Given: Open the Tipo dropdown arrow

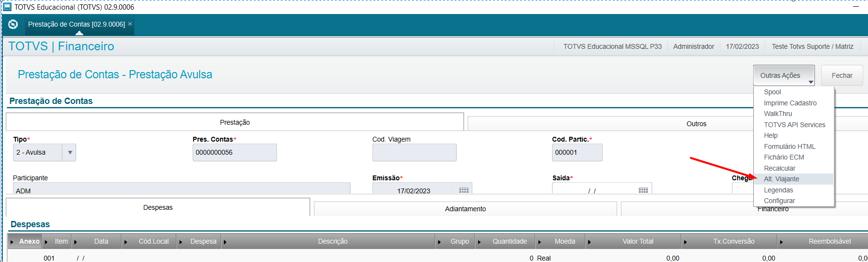Looking at the screenshot, I should pos(70,152).
